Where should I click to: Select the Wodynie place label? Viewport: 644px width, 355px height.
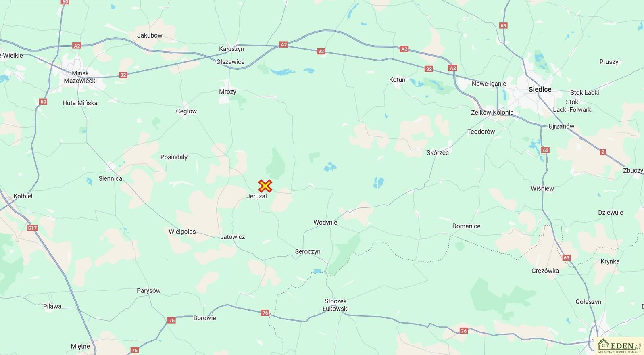point(325,222)
